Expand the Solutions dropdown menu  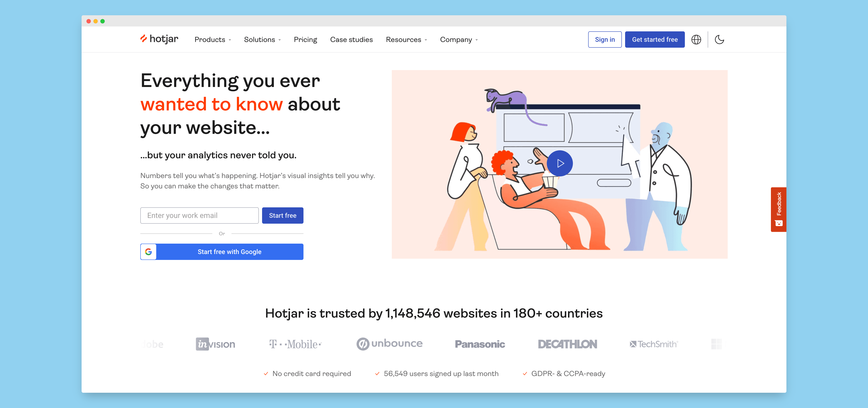(262, 40)
